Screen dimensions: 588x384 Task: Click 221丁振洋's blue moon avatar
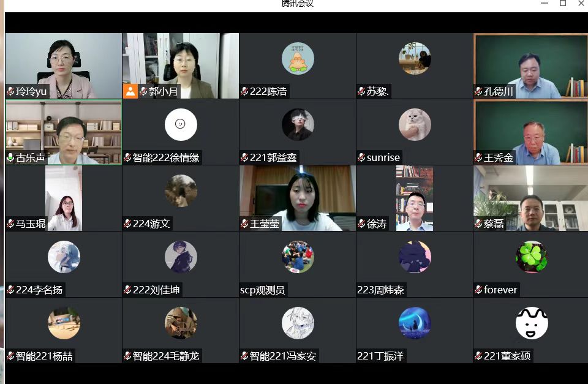pyautogui.click(x=415, y=323)
